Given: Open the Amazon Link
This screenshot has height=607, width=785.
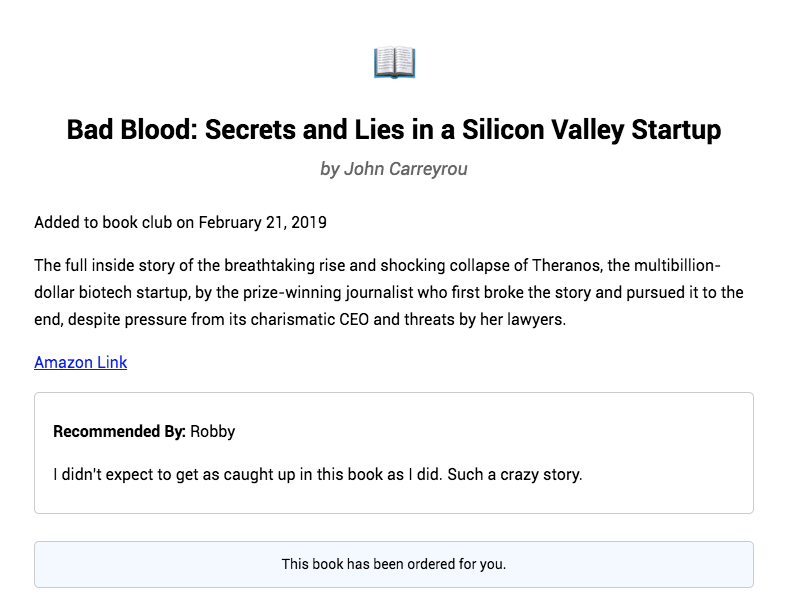Looking at the screenshot, I should click(x=81, y=362).
